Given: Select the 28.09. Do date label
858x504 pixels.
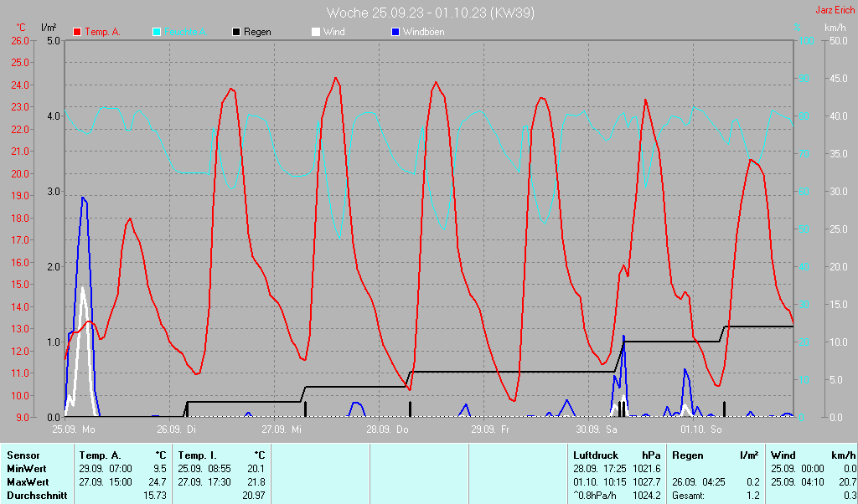Looking at the screenshot, I should coord(388,429).
